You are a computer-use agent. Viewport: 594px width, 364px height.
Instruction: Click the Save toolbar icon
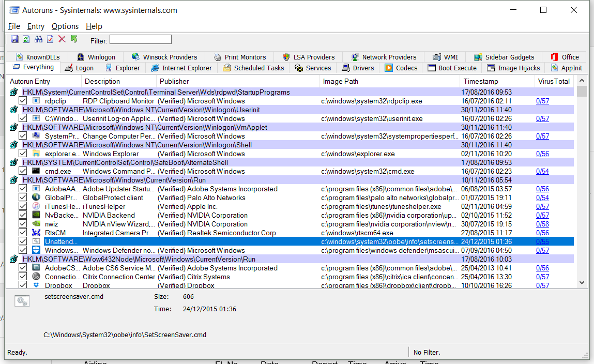[14, 39]
